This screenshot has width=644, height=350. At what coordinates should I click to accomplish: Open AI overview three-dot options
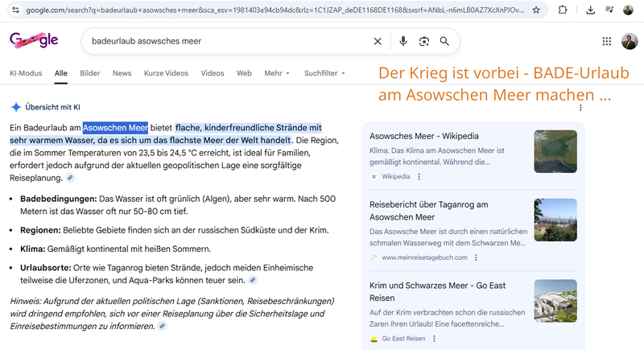tap(580, 107)
